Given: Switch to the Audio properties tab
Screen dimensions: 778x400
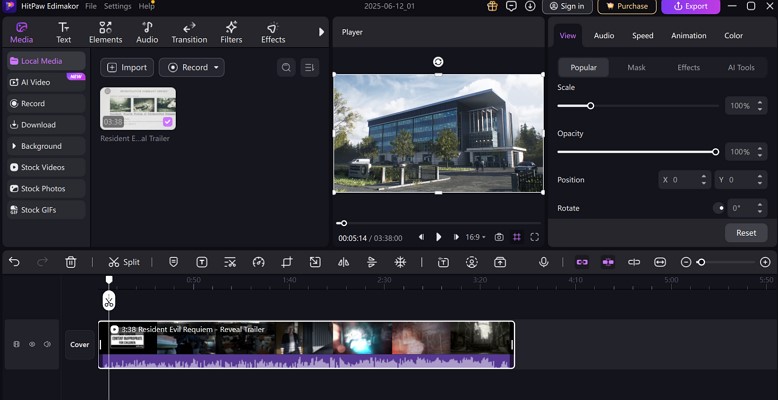Looking at the screenshot, I should [604, 36].
